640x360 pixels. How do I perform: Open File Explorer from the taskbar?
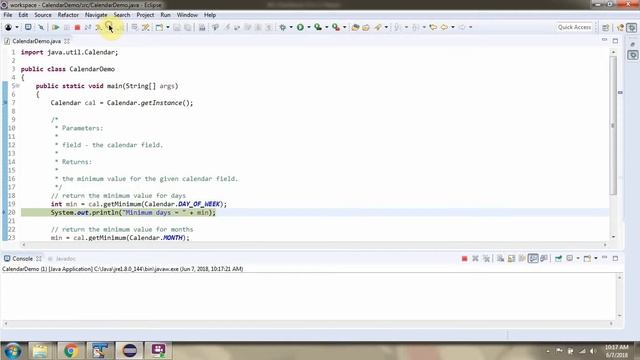(x=40, y=351)
